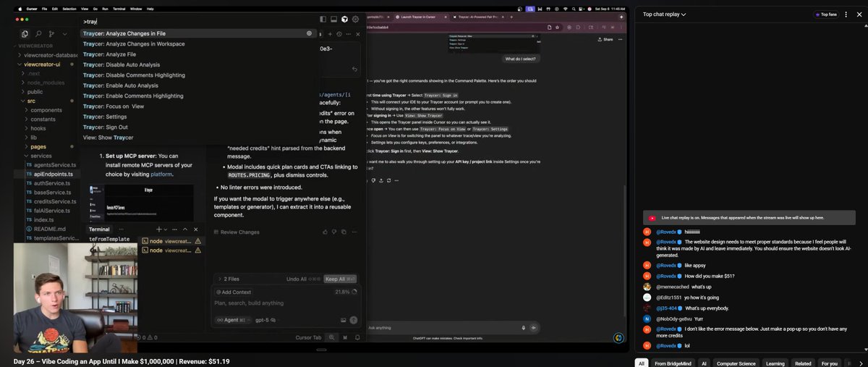868x367 pixels.
Task: Open the Source Control icon in the sidebar
Action: 51,34
